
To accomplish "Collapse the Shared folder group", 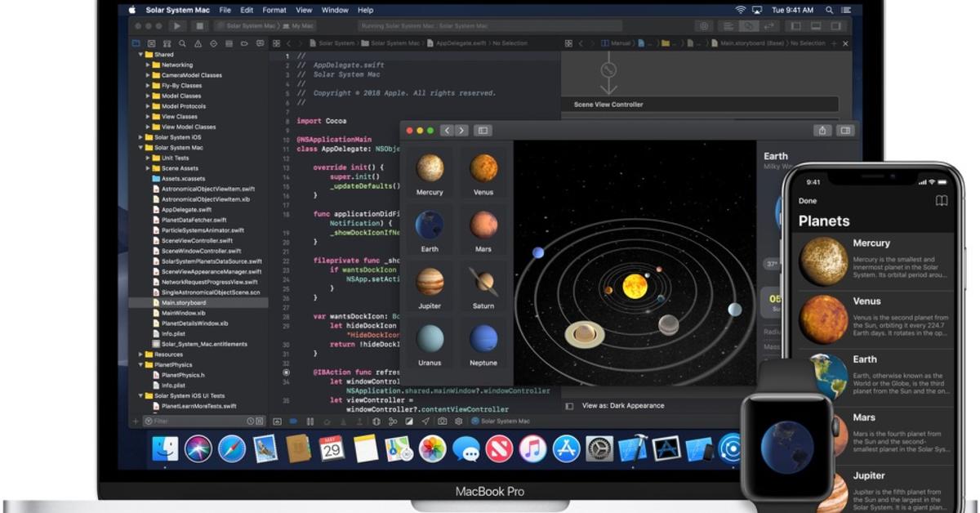I will click(140, 55).
